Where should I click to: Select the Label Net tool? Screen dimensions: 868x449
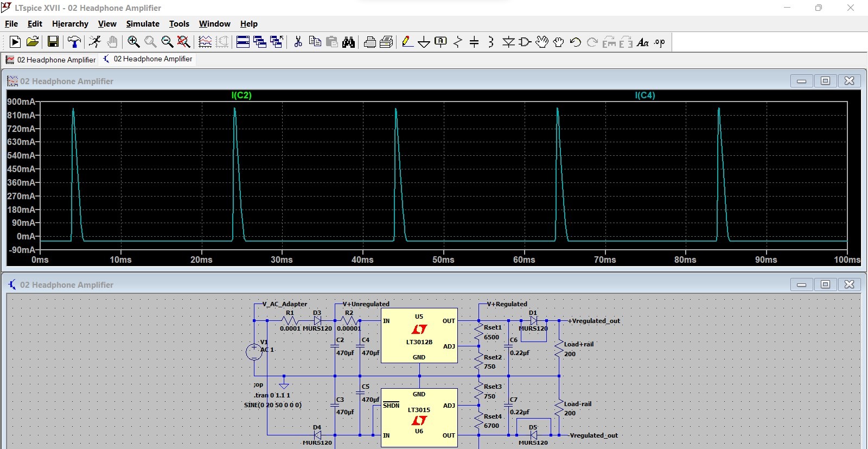[x=441, y=42]
